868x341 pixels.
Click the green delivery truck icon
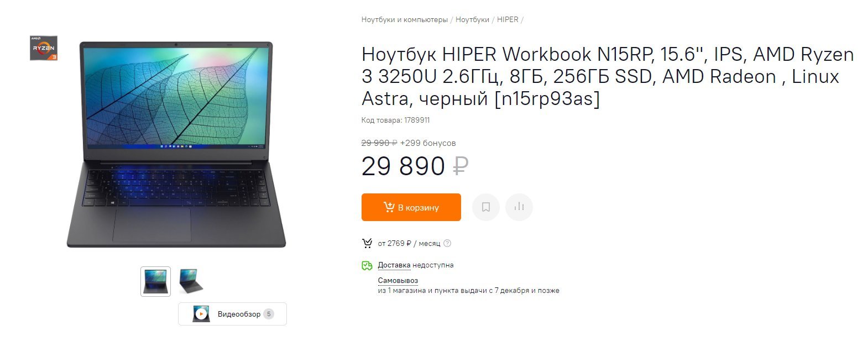[x=367, y=266]
